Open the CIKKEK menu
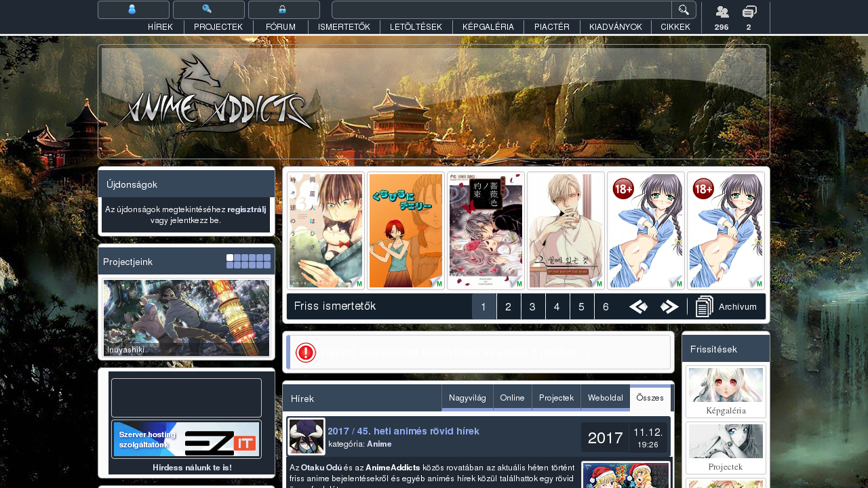Screen dimensions: 868x488 point(675,27)
